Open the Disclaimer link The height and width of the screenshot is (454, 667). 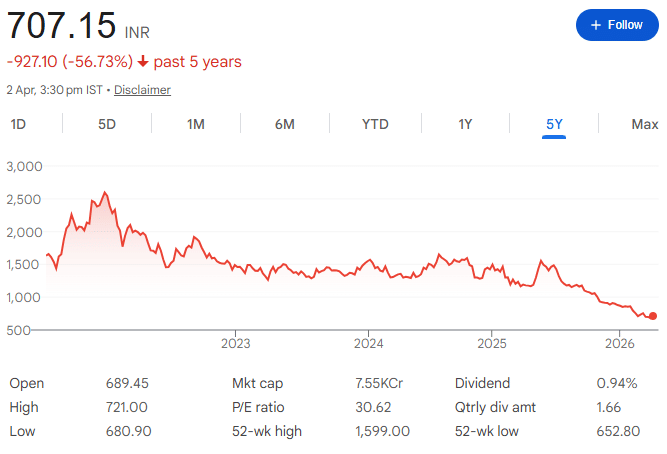pyautogui.click(x=142, y=90)
